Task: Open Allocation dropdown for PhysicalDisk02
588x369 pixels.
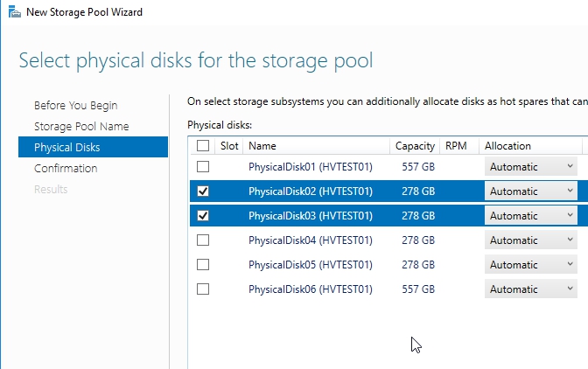Action: (x=530, y=191)
